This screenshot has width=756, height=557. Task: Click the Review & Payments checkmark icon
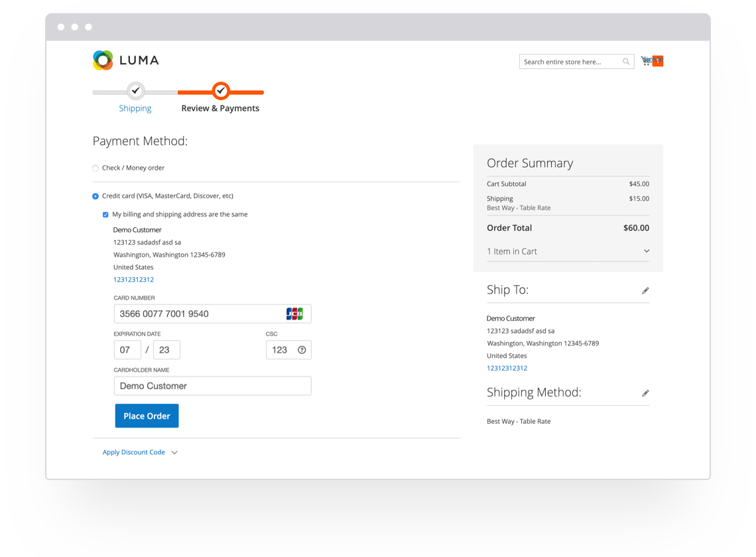point(221,91)
